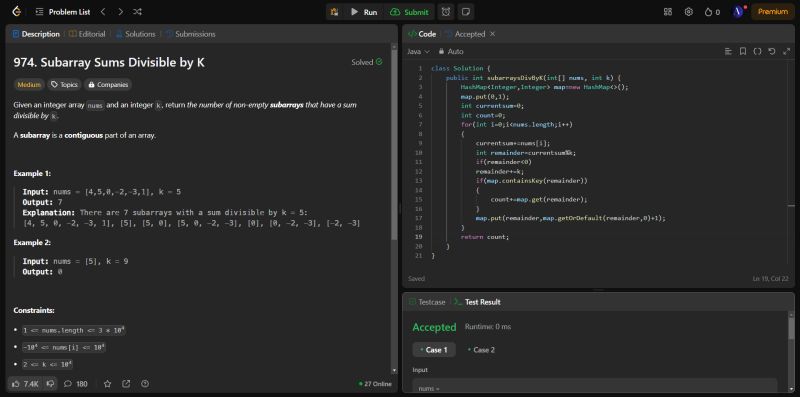
Task: Open settings gear icon
Action: 688,12
